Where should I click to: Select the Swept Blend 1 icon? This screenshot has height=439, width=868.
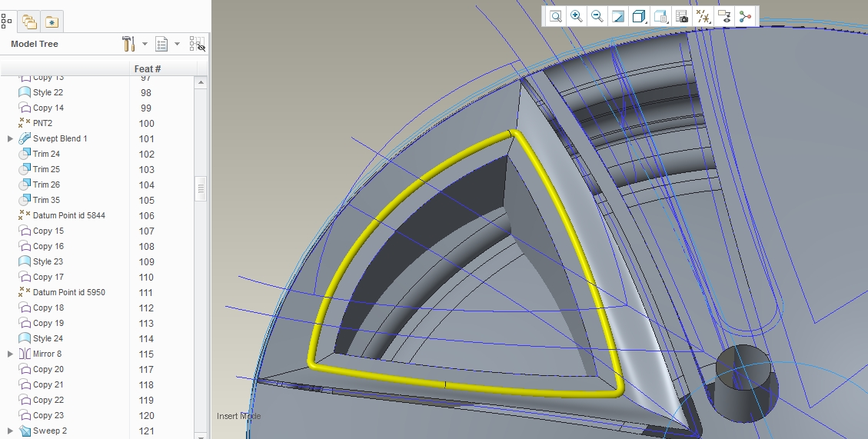point(25,138)
